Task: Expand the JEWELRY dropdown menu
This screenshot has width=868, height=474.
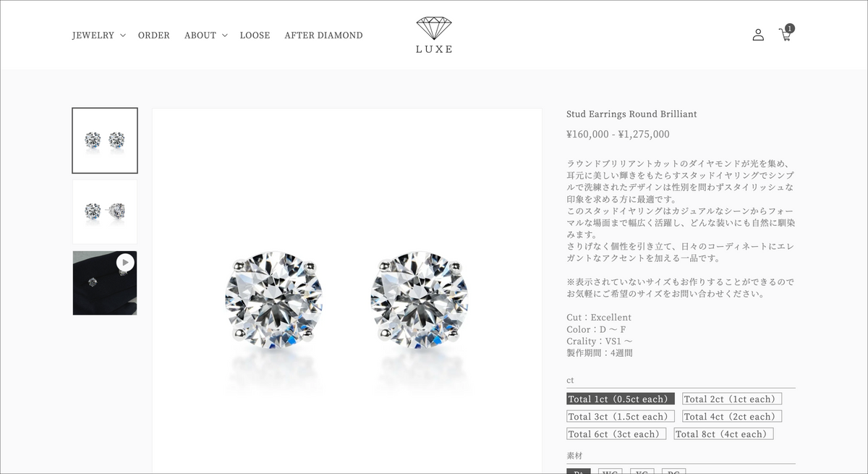Action: [x=99, y=35]
